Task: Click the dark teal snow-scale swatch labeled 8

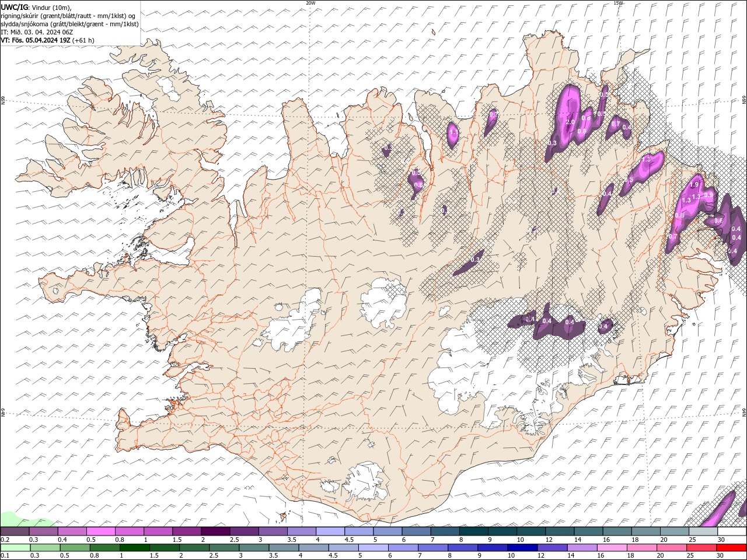Action: pos(473,531)
